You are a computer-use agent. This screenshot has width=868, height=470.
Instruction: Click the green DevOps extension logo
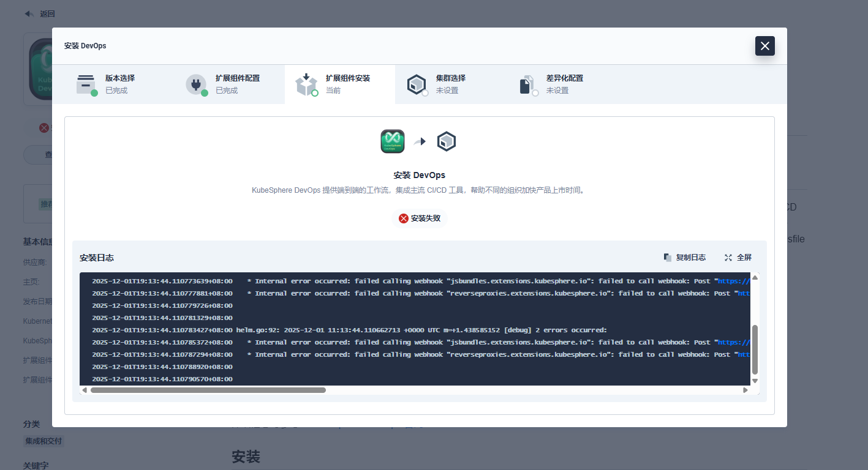tap(392, 141)
